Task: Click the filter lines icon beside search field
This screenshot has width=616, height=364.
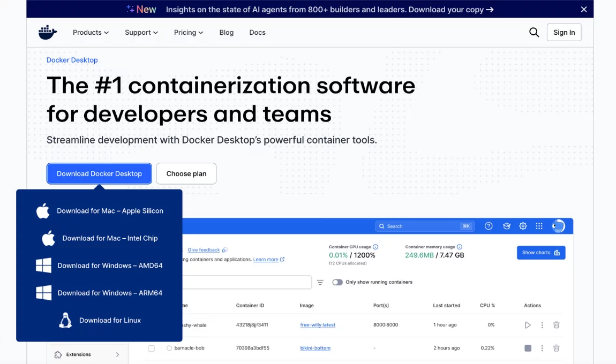Action: pyautogui.click(x=320, y=282)
